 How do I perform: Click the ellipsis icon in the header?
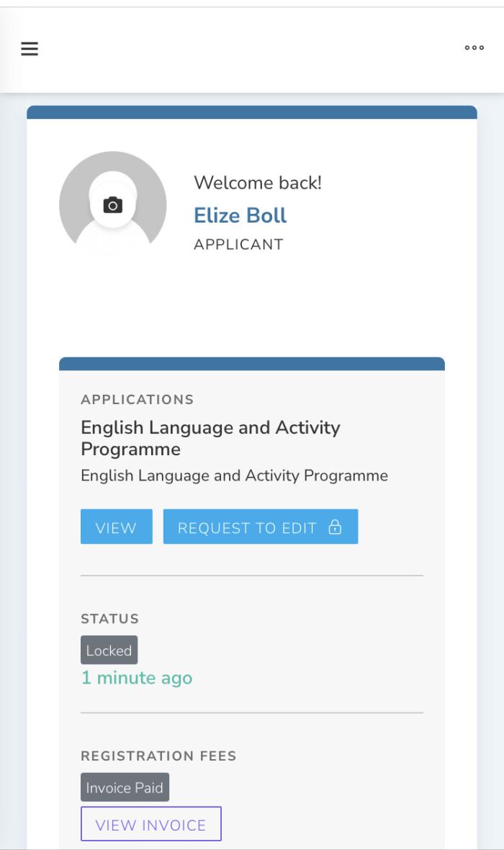pyautogui.click(x=474, y=48)
